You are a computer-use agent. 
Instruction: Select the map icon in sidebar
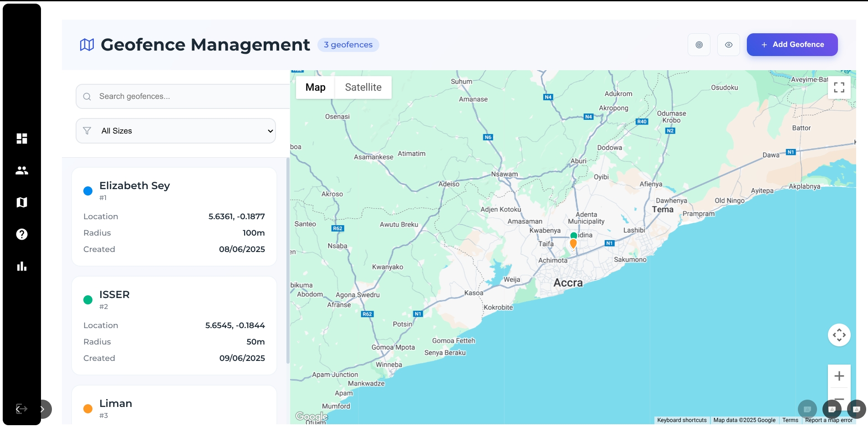22,202
